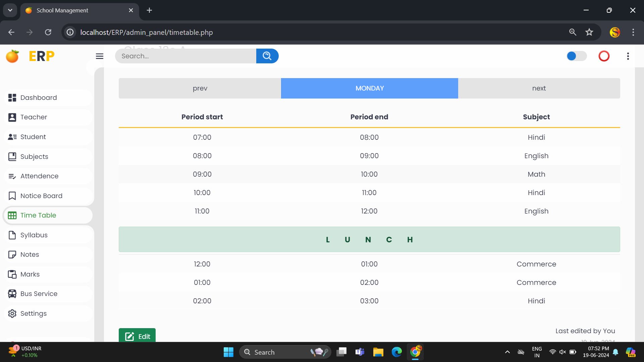The width and height of the screenshot is (644, 362).
Task: Open the Attendence sidebar link
Action: coord(39,176)
